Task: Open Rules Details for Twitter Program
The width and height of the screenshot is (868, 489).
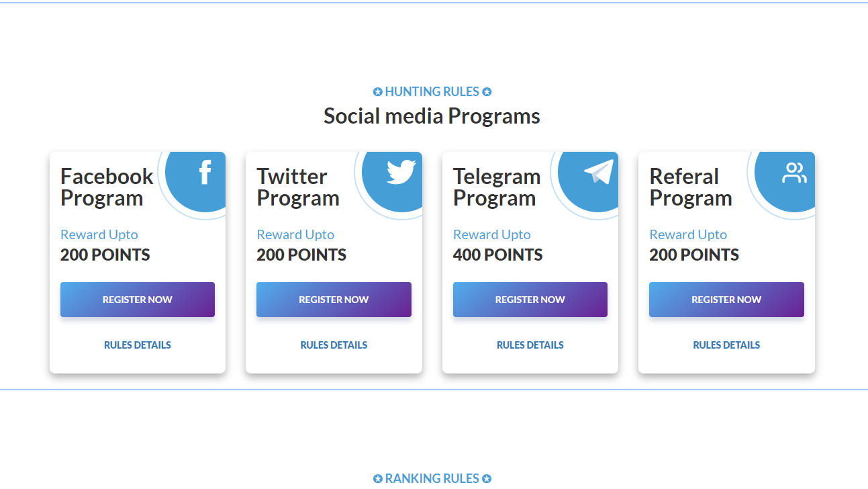Action: (x=334, y=345)
